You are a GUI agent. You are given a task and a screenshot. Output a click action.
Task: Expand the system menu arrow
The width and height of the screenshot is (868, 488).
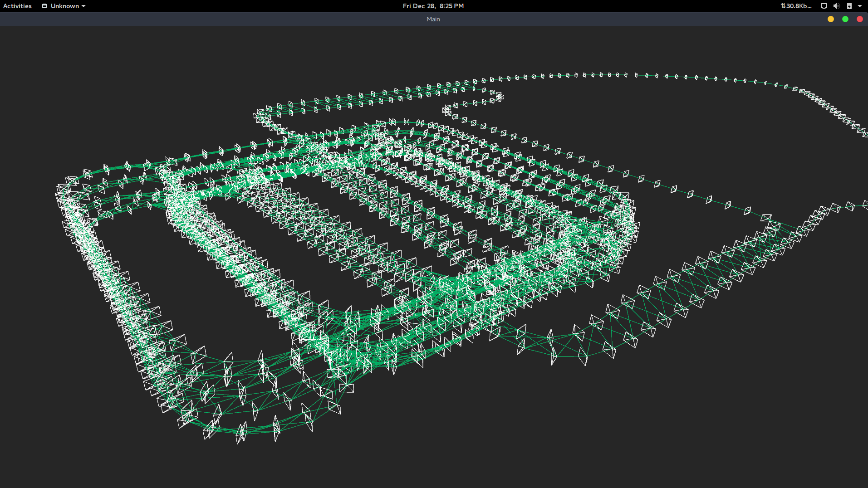[x=860, y=6]
